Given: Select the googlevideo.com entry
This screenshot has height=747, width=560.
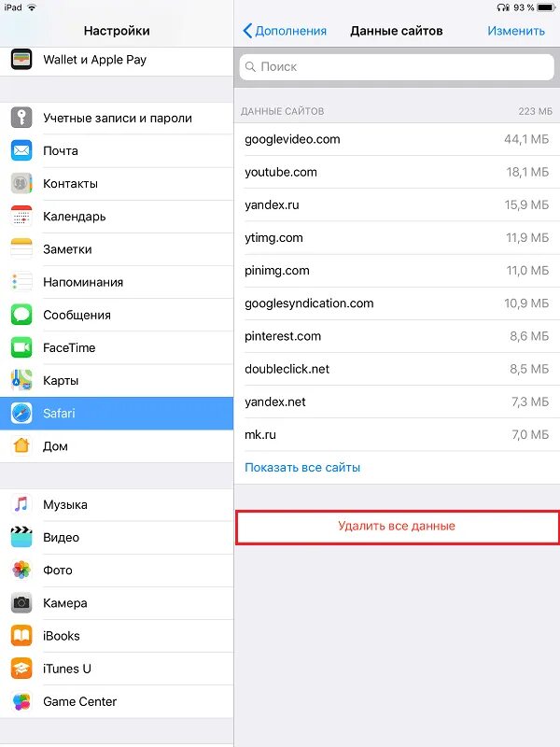Looking at the screenshot, I should [397, 139].
